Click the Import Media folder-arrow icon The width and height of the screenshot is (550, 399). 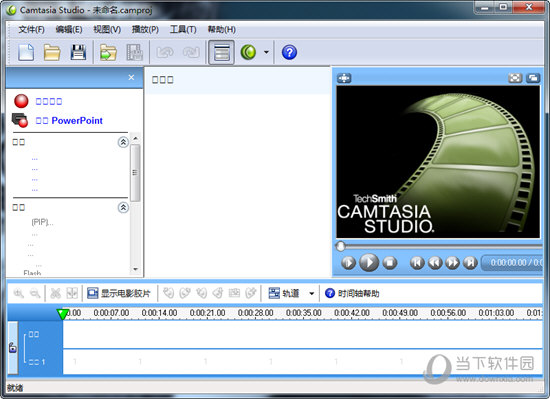108,53
